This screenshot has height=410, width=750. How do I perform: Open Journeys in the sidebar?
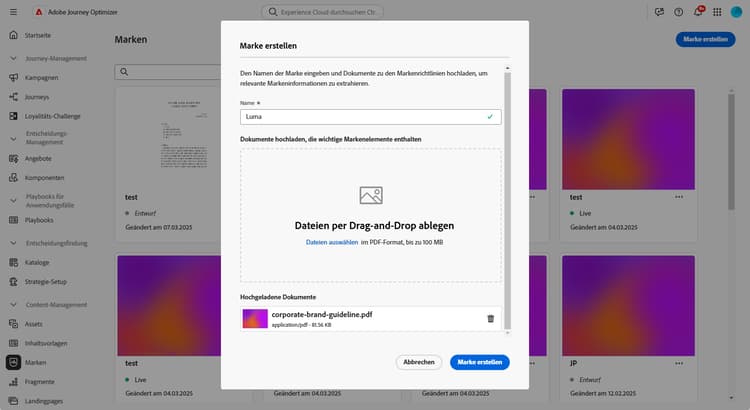(37, 97)
